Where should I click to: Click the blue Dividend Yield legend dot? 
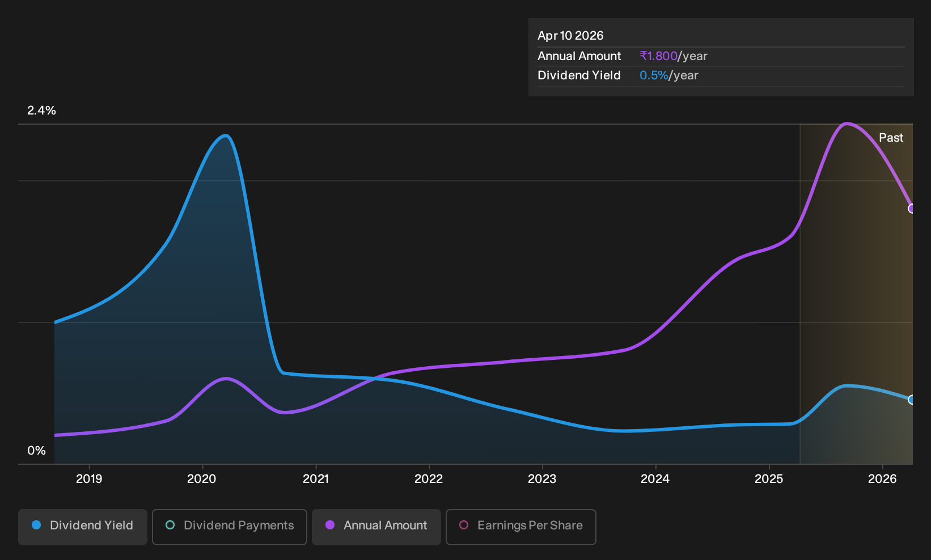coord(36,525)
